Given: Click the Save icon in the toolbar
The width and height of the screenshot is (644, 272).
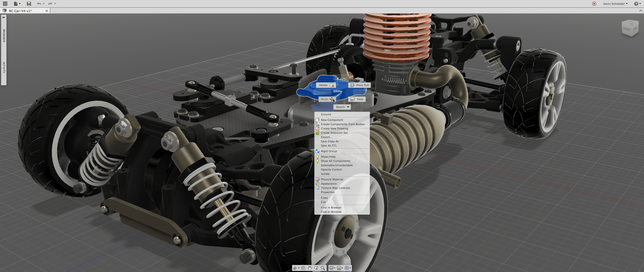Looking at the screenshot, I should coord(28,4).
